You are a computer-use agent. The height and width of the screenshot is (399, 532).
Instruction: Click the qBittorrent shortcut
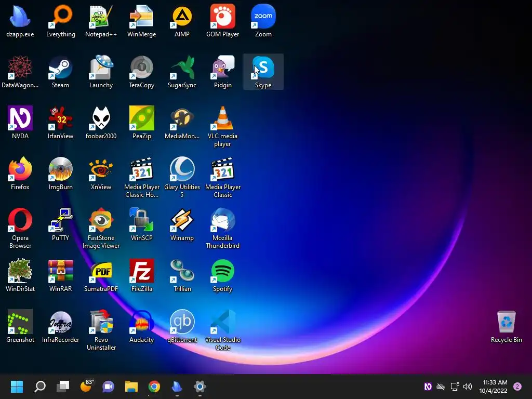(182, 326)
